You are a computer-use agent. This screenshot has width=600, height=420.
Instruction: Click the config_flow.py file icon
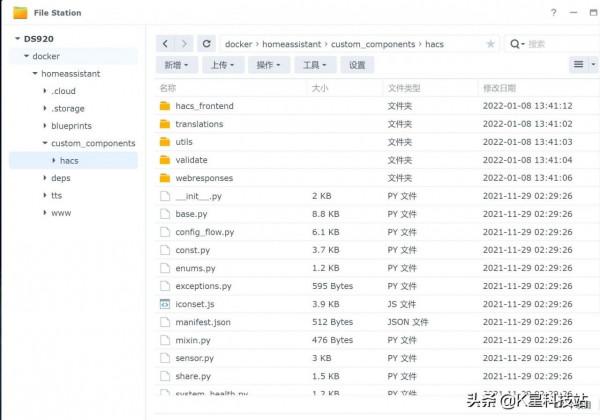pyautogui.click(x=165, y=232)
